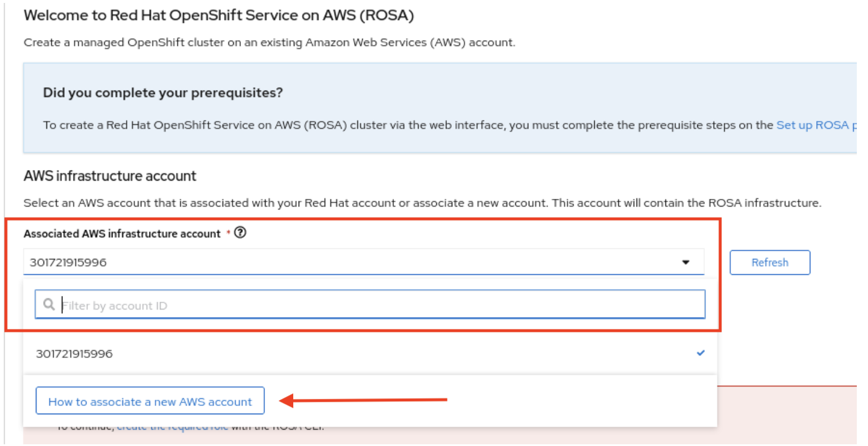868x446 pixels.
Task: Click the help icon beside Associated AWS infrastructure account
Action: [x=240, y=233]
